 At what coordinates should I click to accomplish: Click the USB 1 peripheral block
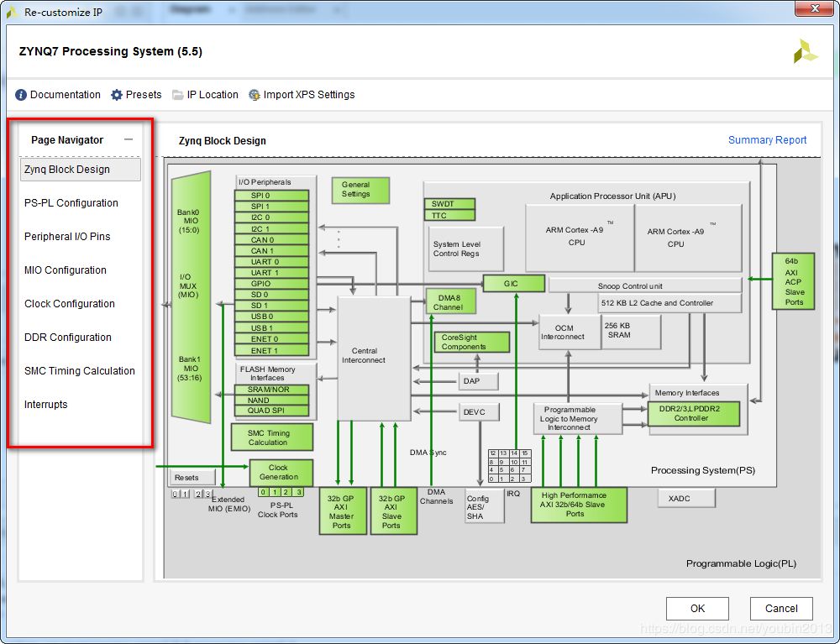point(271,327)
